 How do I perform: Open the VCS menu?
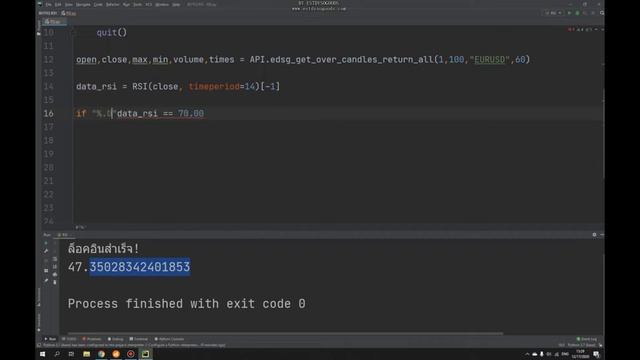click(x=149, y=4)
